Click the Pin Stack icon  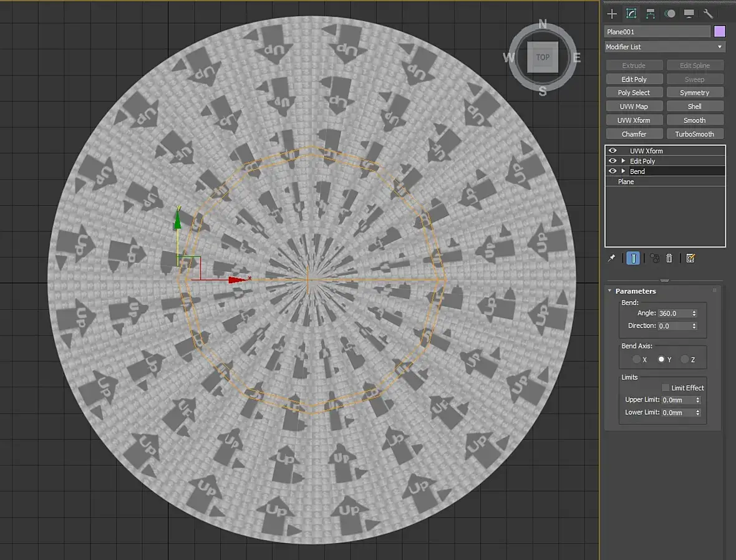(611, 258)
